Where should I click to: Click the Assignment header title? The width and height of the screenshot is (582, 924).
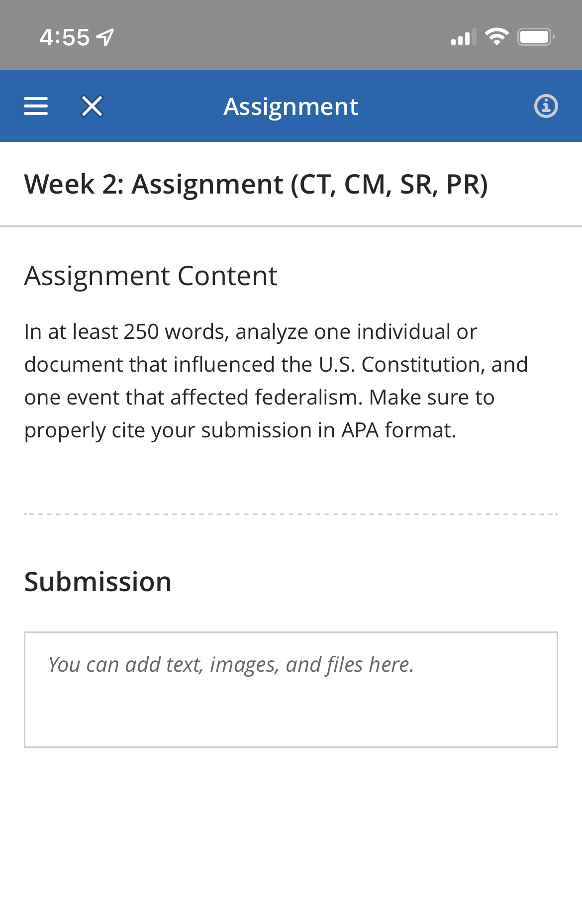coord(291,106)
